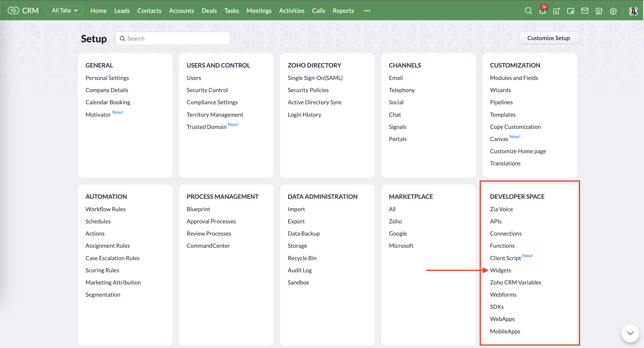Open Data Backup
644x348 pixels.
(303, 233)
